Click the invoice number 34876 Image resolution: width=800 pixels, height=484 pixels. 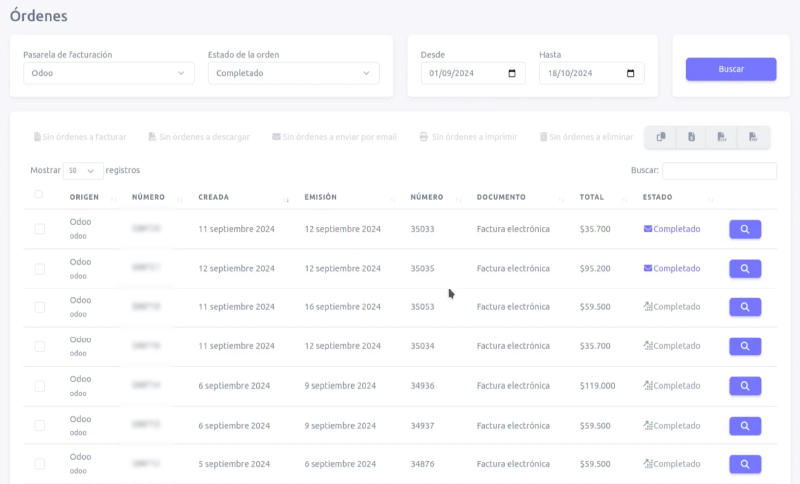pos(422,464)
